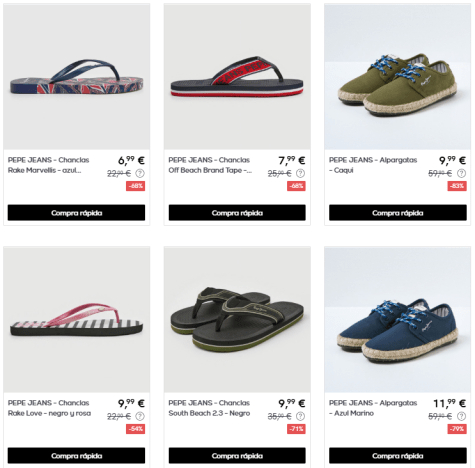Quick buy the Alpargatas Caqui
This screenshot has height=468, width=475.
[x=398, y=213]
